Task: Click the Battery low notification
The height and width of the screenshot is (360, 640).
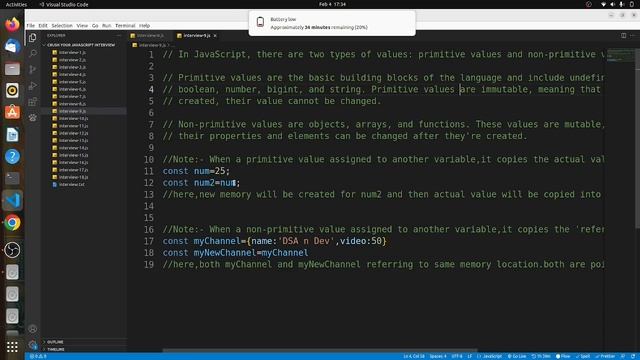Action: (332, 23)
